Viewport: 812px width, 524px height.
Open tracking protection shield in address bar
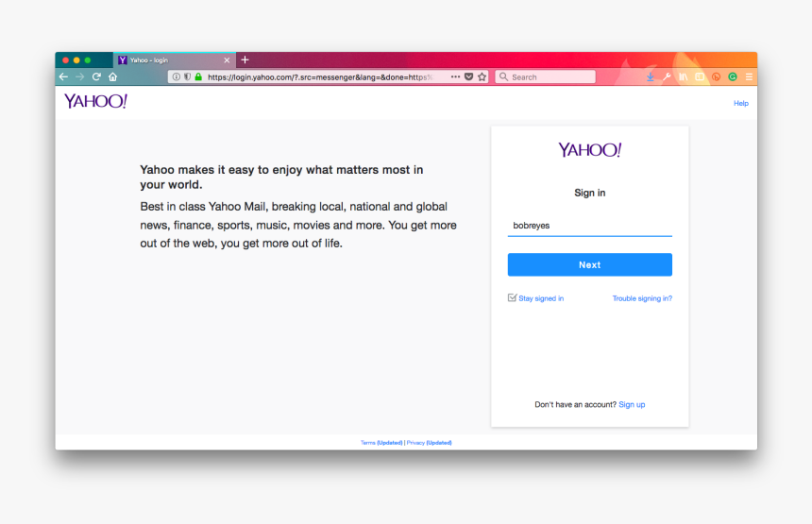(188, 76)
